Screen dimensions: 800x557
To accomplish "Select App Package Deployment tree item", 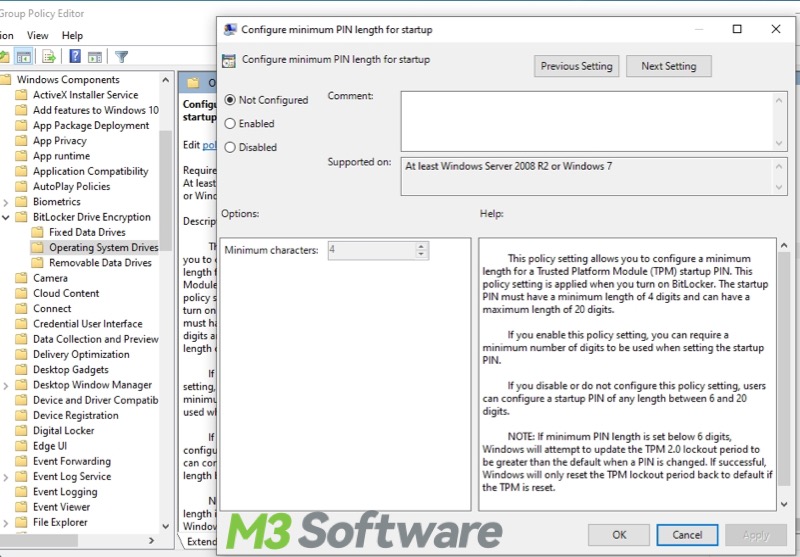I will (91, 125).
